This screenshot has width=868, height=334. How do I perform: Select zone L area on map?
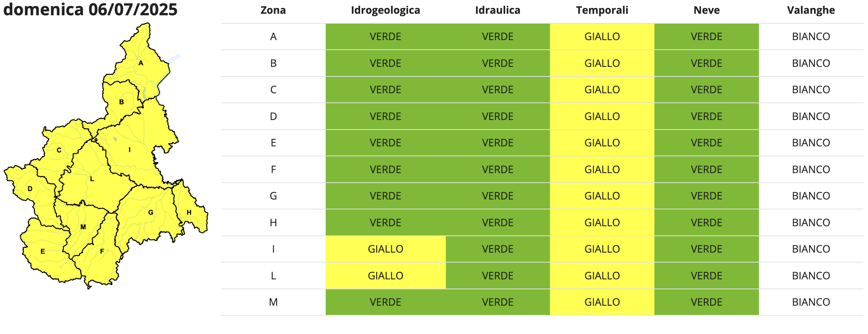92,179
